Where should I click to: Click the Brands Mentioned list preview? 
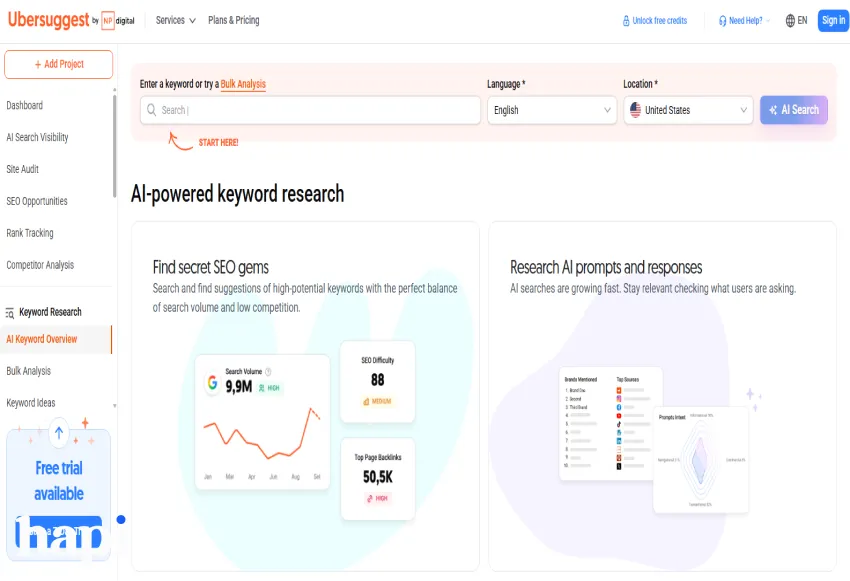[582, 423]
